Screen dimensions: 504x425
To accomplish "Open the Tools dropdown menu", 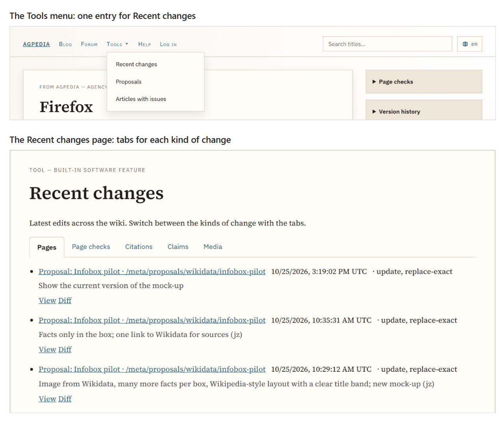I will [x=117, y=44].
